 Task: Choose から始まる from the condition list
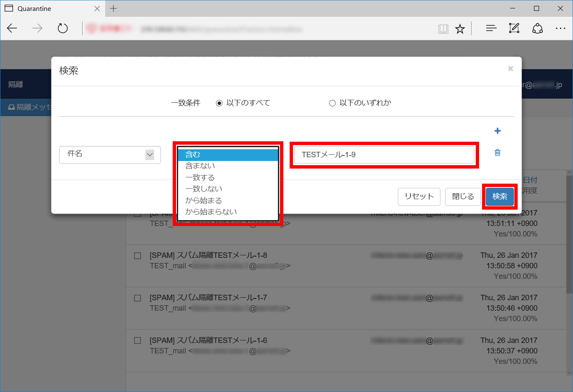204,200
